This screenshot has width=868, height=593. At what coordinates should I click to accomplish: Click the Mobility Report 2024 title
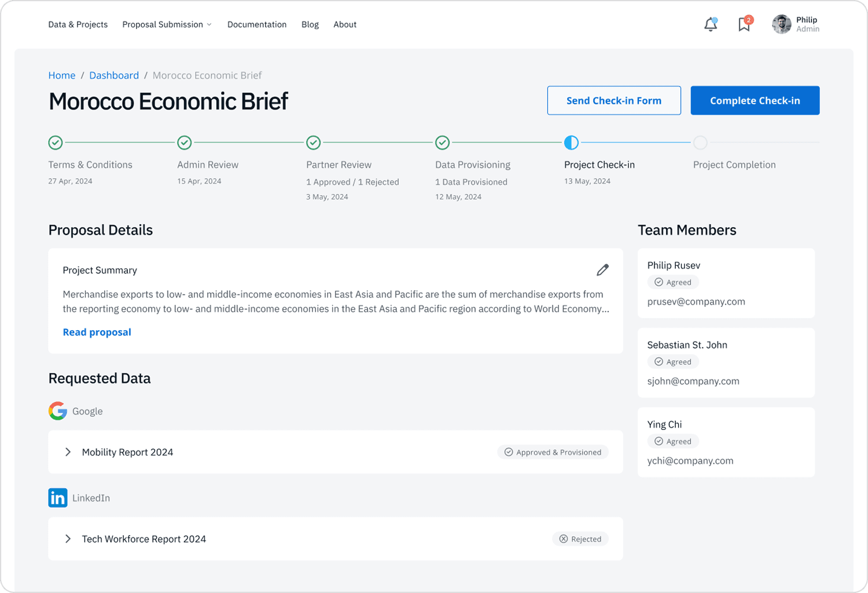pos(127,452)
